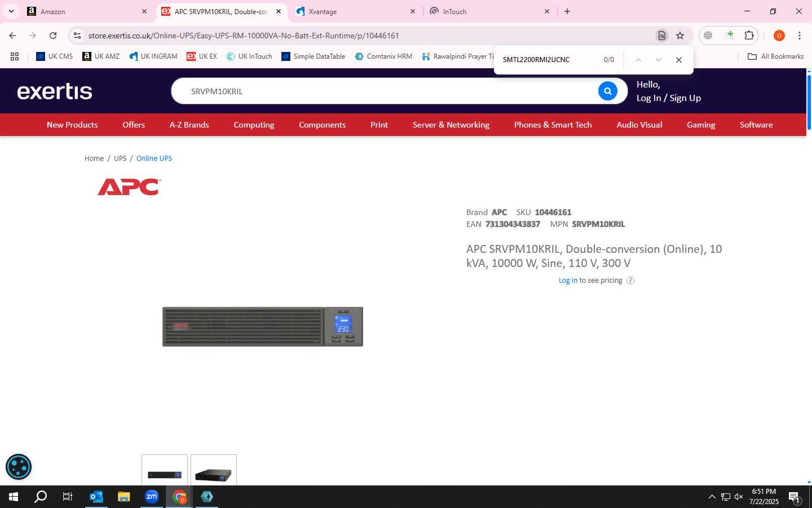Image resolution: width=812 pixels, height=508 pixels.
Task: View site information icon in address bar
Action: pos(77,36)
